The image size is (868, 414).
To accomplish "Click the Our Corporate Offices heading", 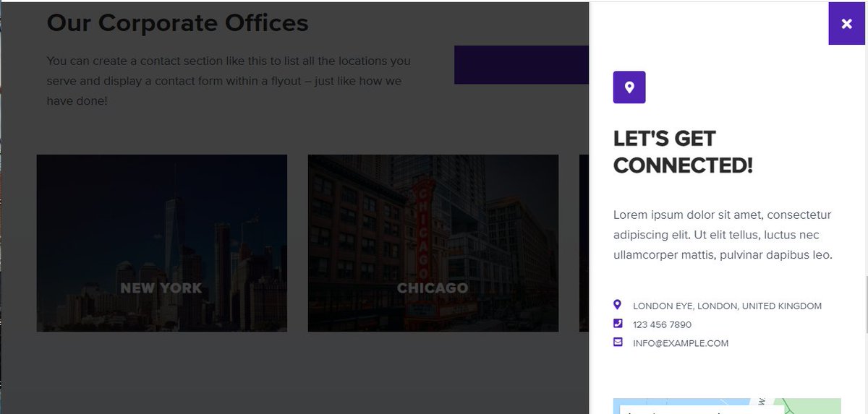I will [177, 22].
